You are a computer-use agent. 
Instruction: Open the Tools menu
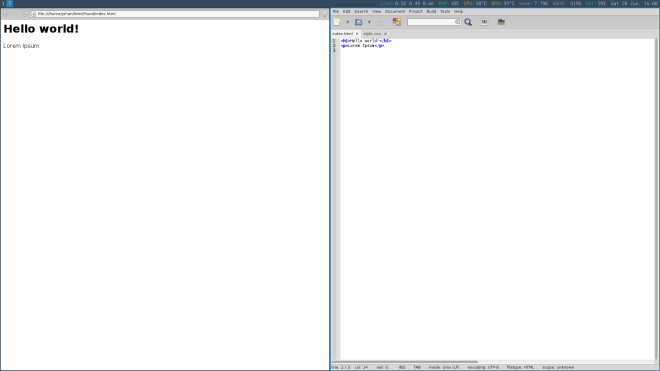tap(445, 11)
